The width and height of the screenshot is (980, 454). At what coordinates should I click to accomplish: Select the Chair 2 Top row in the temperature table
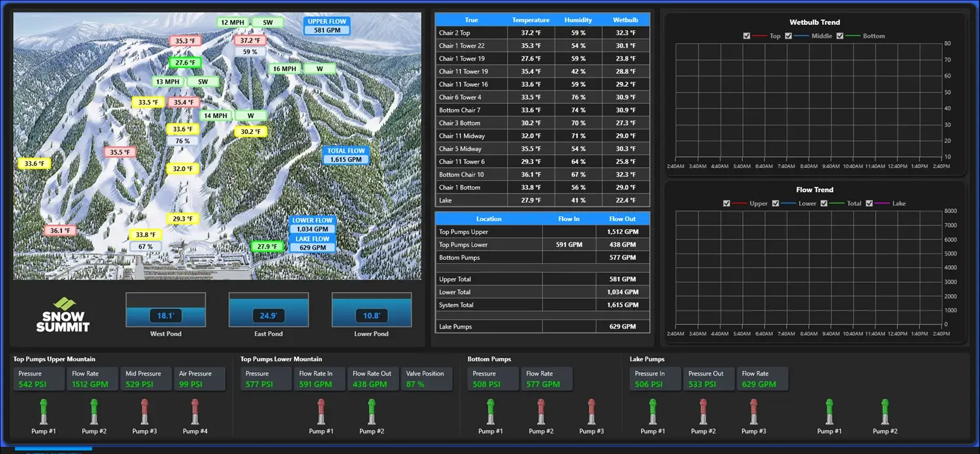tap(542, 33)
